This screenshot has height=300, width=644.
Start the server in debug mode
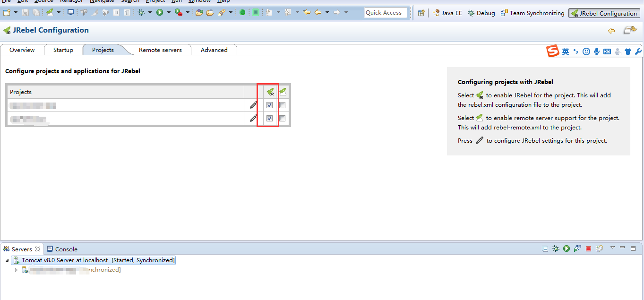tap(556, 249)
